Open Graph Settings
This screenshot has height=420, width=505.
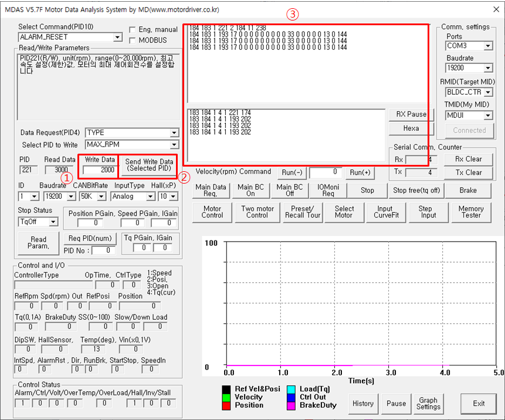428,404
